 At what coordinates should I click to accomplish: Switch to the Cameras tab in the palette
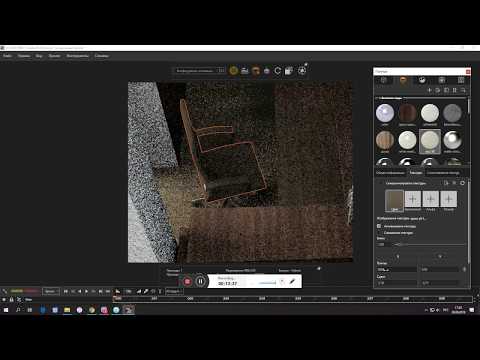tap(442, 80)
